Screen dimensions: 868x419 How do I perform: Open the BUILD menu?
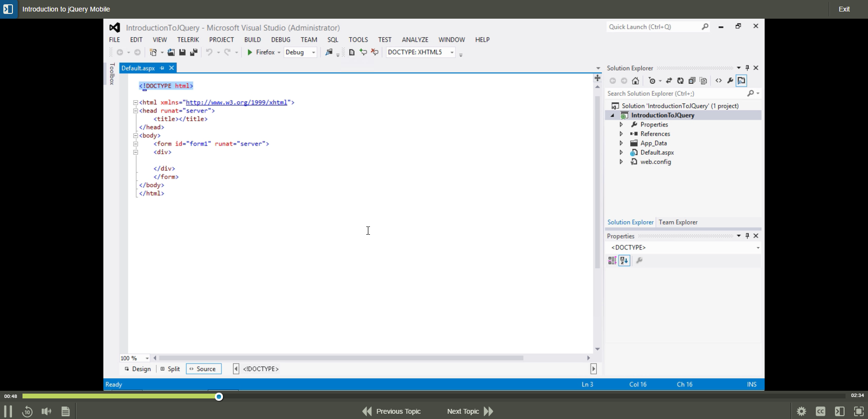click(253, 40)
